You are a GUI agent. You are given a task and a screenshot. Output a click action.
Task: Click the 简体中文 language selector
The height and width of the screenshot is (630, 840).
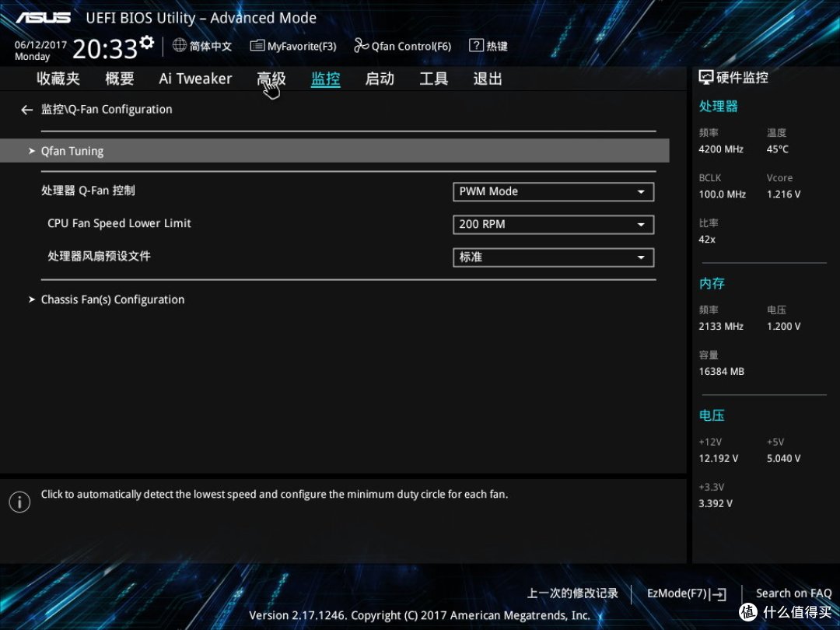coord(211,46)
